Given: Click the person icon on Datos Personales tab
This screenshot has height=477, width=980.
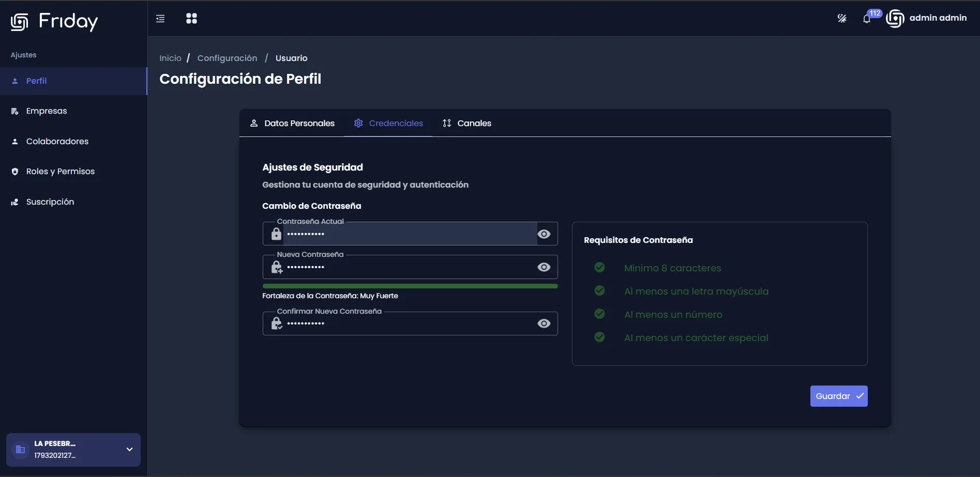Looking at the screenshot, I should [x=254, y=123].
